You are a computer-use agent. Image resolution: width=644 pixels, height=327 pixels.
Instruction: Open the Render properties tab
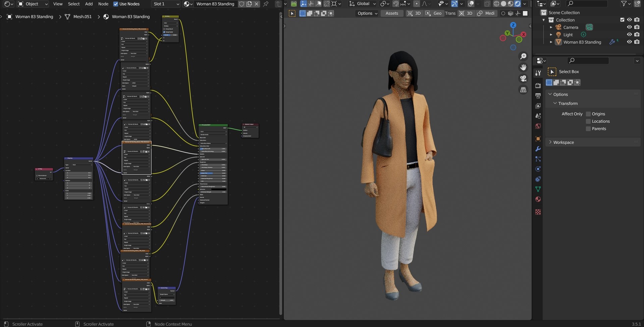(x=538, y=86)
